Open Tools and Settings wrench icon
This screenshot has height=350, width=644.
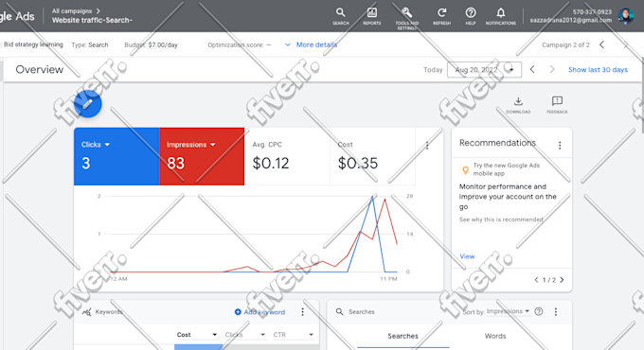coord(406,18)
